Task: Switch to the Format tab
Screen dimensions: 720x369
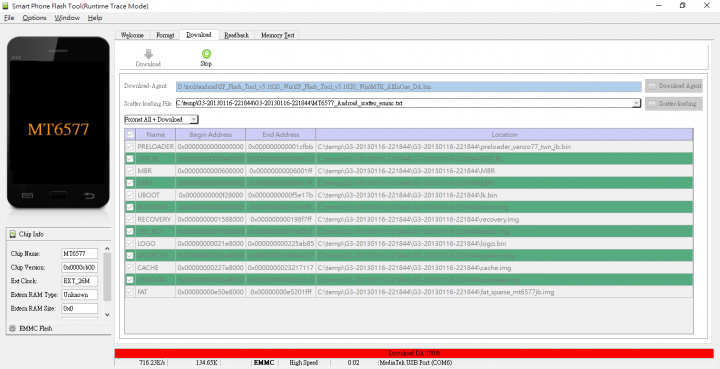Action: pos(165,35)
